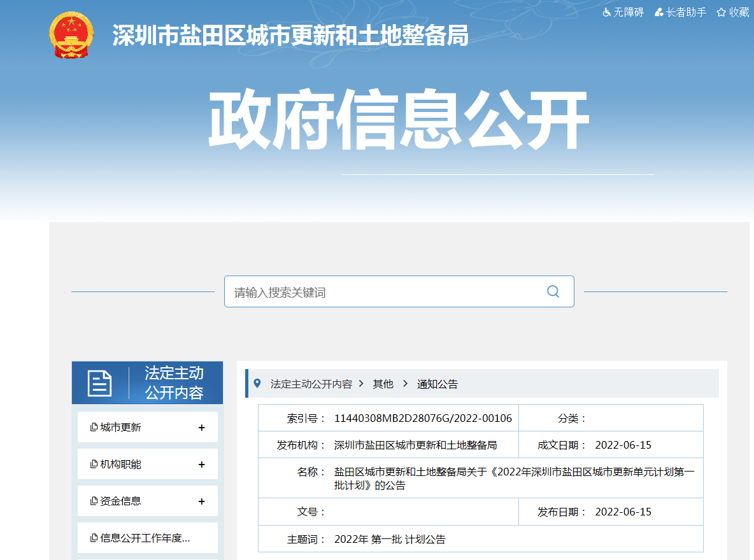Click the page icon beside 城市更新
754x560 pixels.
94,428
